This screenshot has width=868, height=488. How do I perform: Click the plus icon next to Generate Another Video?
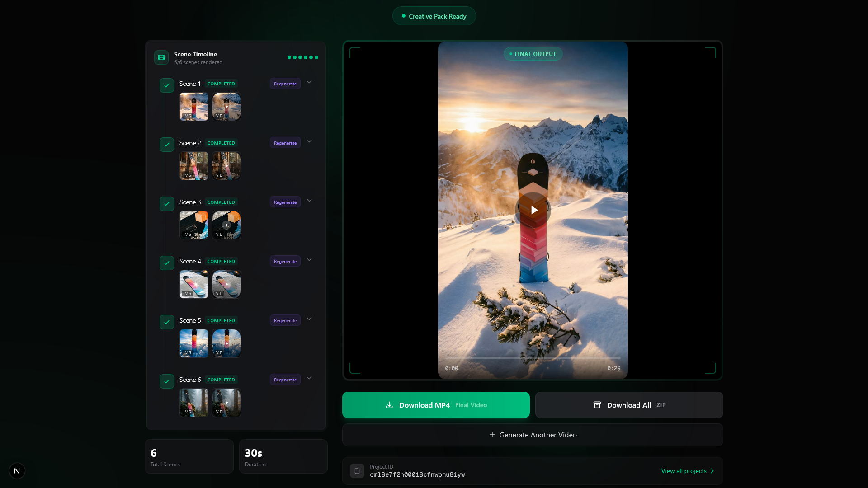(492, 435)
